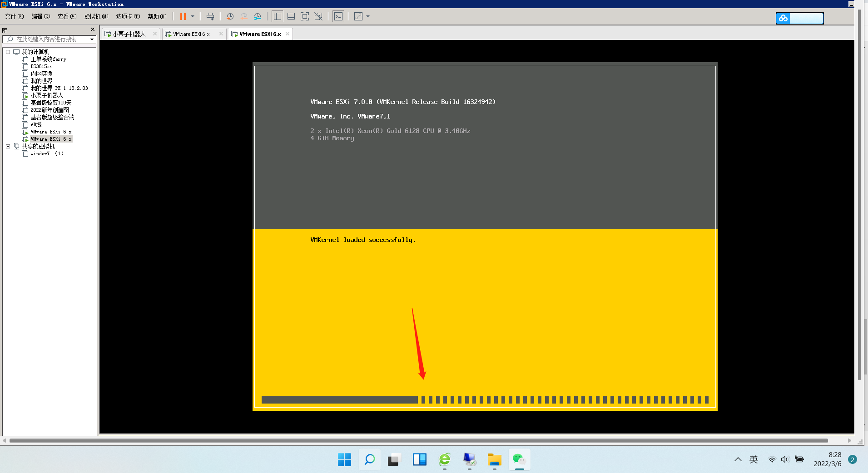Select 小栗子机器人 in the library tree
Viewport: 868px width, 473px height.
pos(47,95)
